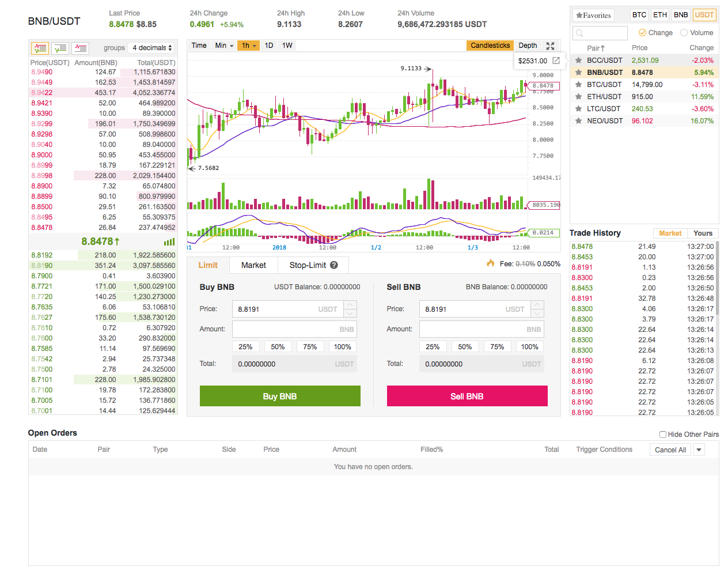This screenshot has height=574, width=728.
Task: Sort market list by Price column
Action: tap(639, 48)
